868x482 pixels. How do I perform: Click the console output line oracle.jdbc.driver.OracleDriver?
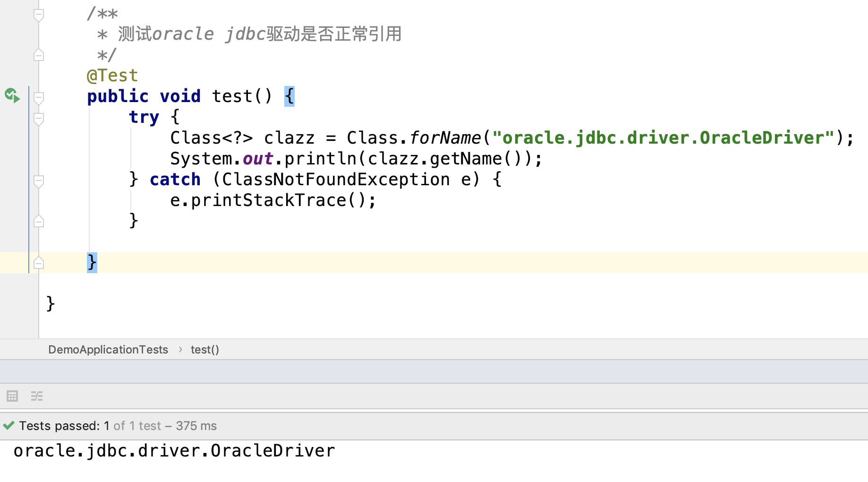click(x=174, y=451)
